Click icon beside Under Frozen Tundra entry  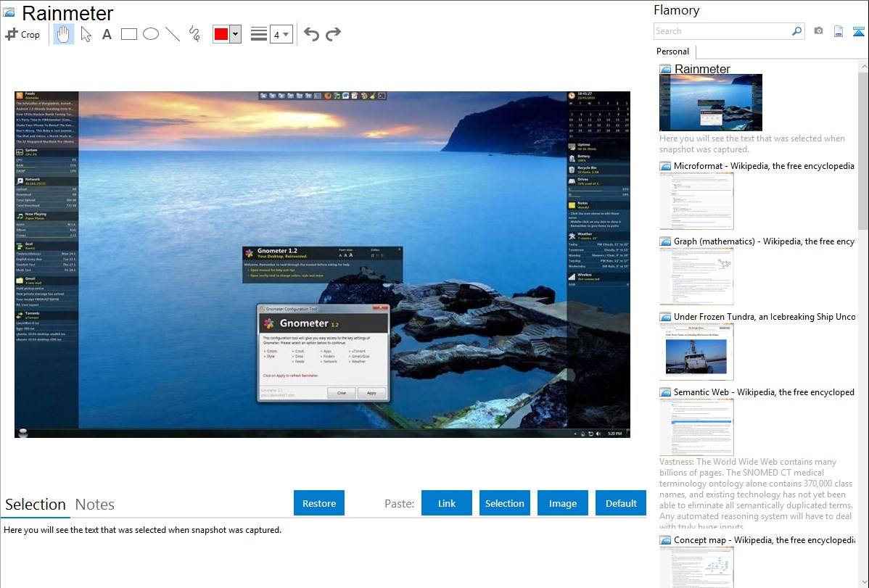point(665,316)
